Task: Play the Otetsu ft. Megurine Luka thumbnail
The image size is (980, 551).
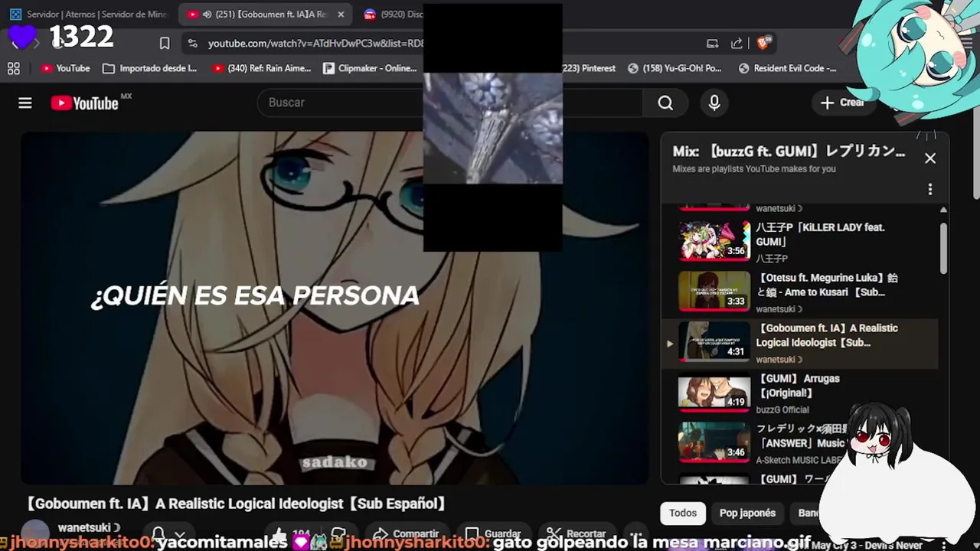Action: coord(714,291)
